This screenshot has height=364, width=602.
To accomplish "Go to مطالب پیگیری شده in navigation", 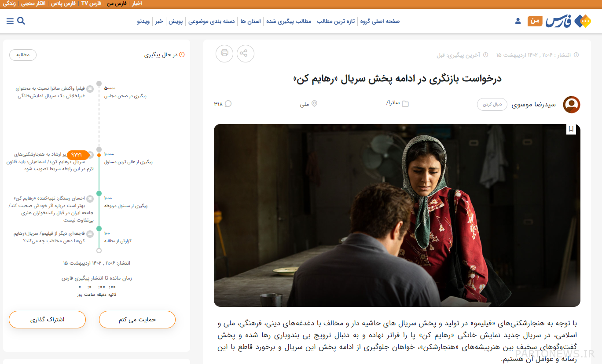I will (x=289, y=21).
